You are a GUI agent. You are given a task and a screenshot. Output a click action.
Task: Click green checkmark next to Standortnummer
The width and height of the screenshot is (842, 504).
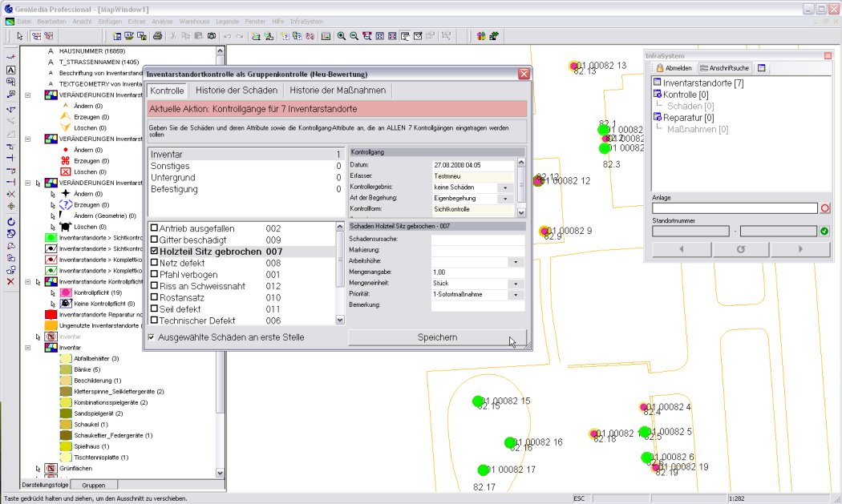point(824,232)
